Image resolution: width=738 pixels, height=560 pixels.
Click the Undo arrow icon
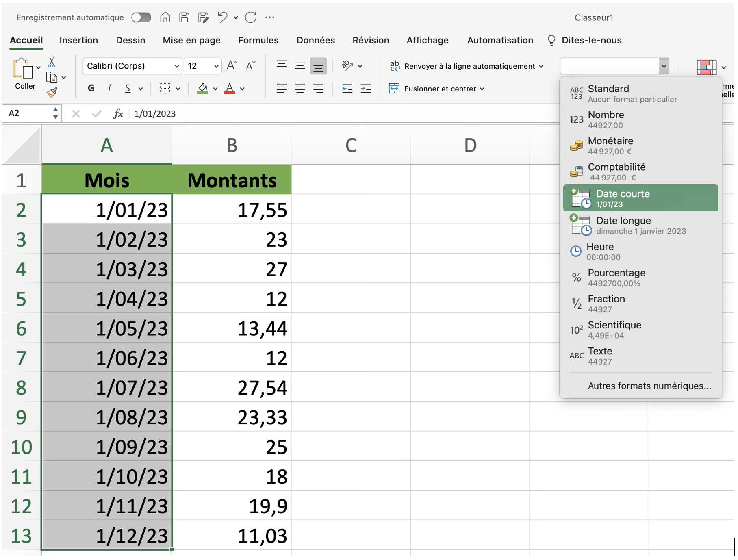[222, 17]
